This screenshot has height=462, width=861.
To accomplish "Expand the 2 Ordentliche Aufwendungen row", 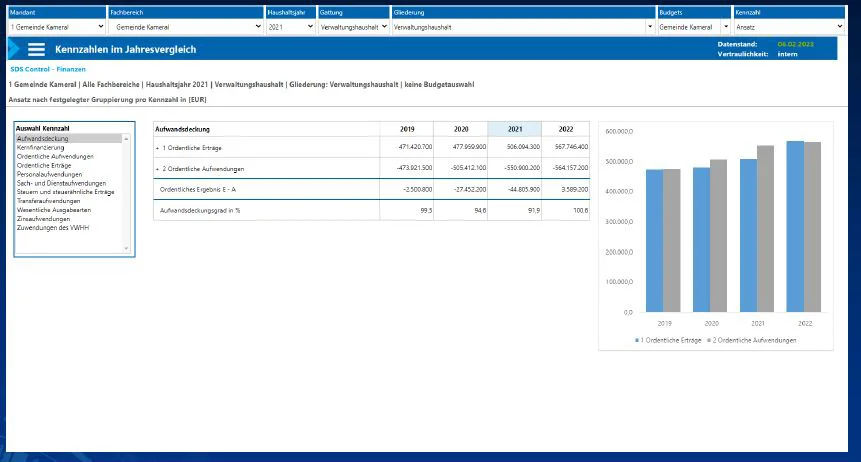I will tap(157, 169).
